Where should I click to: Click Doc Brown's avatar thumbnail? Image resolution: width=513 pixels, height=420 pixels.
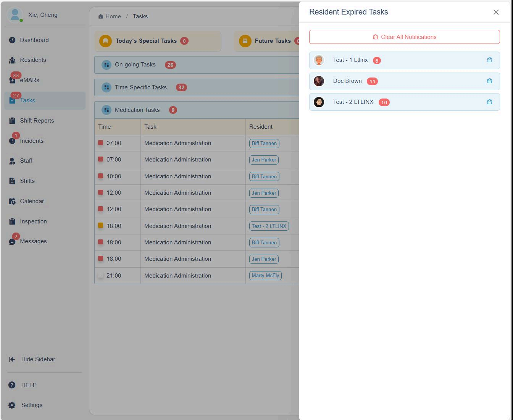point(319,81)
